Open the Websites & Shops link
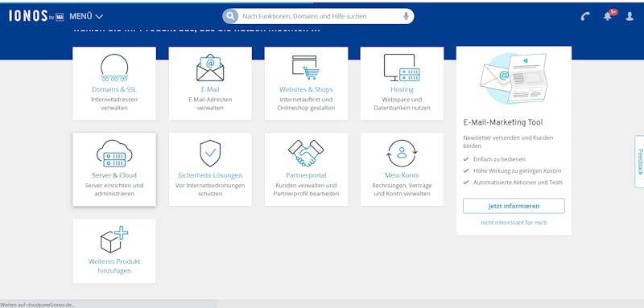 click(306, 89)
